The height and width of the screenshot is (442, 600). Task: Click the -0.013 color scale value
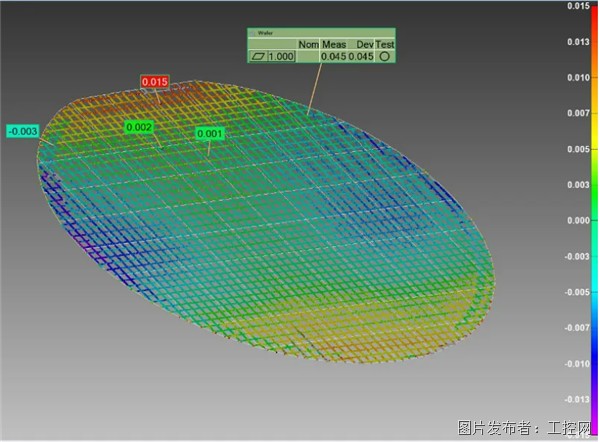pos(577,400)
